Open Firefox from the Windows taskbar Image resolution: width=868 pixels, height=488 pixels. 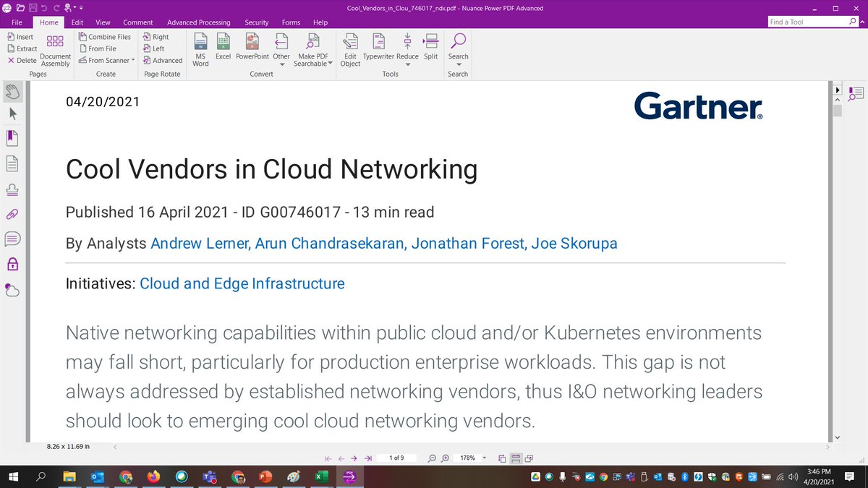tap(153, 477)
